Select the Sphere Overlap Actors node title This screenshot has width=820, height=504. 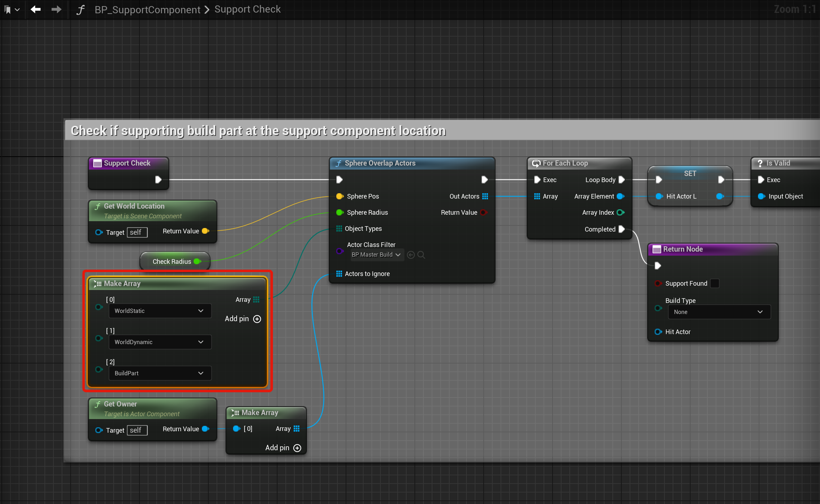(380, 163)
